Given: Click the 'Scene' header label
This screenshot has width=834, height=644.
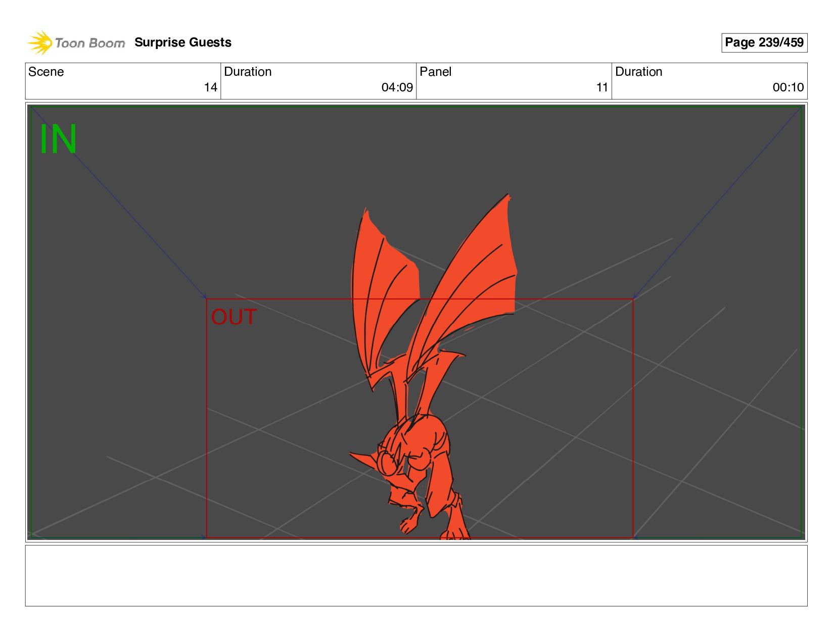Looking at the screenshot, I should [46, 72].
